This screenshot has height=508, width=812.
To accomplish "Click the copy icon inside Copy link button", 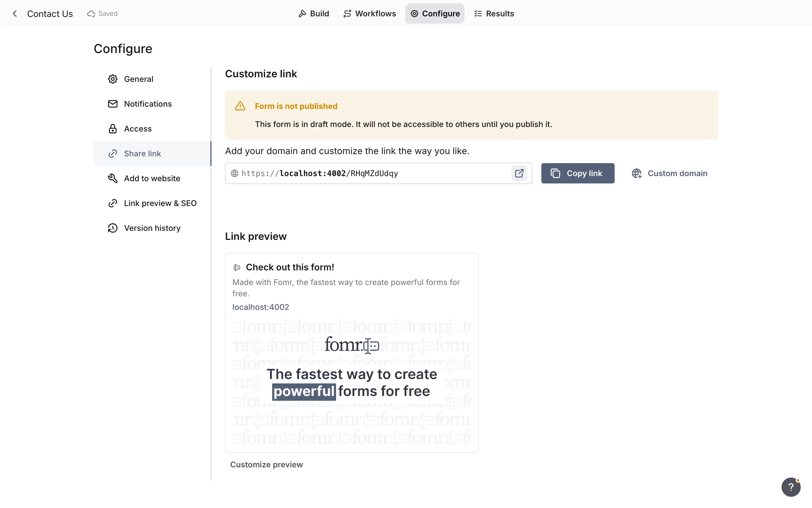I will pos(555,173).
